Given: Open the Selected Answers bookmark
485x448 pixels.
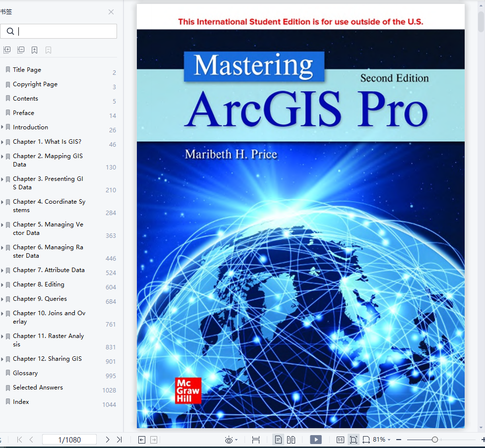Looking at the screenshot, I should click(38, 388).
